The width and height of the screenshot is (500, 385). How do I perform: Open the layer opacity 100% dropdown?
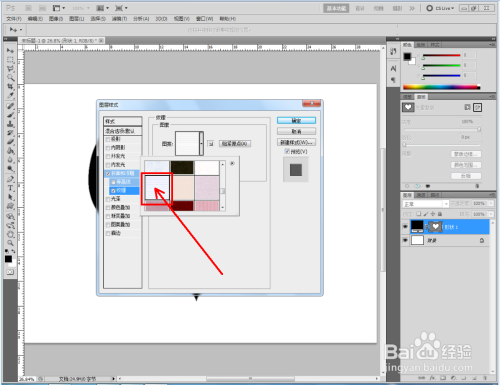point(491,203)
